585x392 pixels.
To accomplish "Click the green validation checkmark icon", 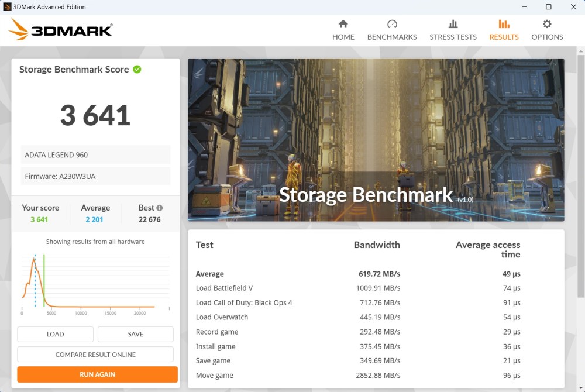I will (137, 69).
